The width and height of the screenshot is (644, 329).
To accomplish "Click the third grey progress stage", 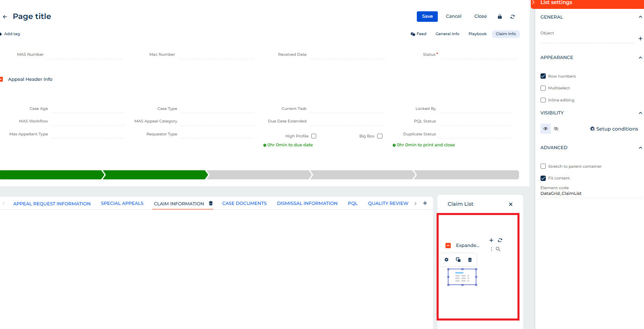I will pos(259,175).
